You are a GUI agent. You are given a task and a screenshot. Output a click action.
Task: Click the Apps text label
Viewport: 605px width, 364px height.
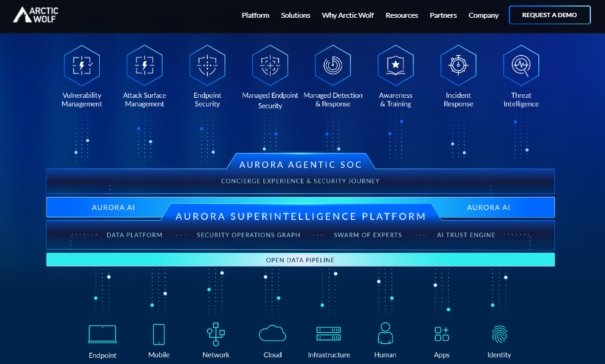click(442, 355)
